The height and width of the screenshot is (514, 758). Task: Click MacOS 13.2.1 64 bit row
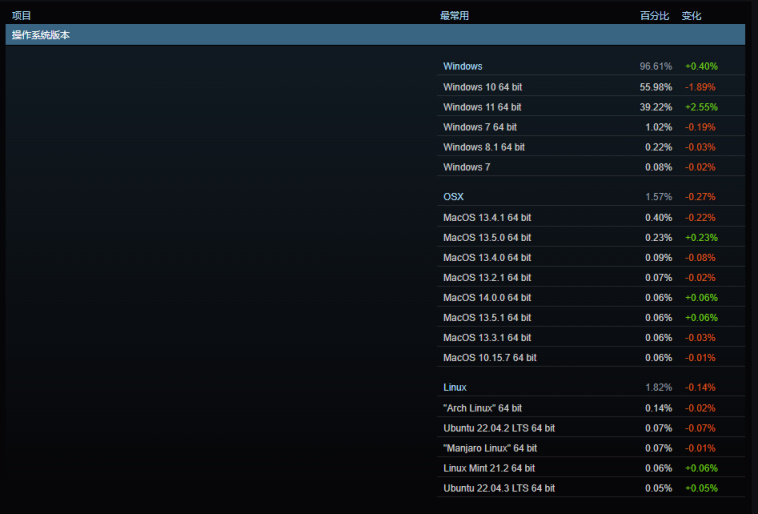click(x=591, y=278)
